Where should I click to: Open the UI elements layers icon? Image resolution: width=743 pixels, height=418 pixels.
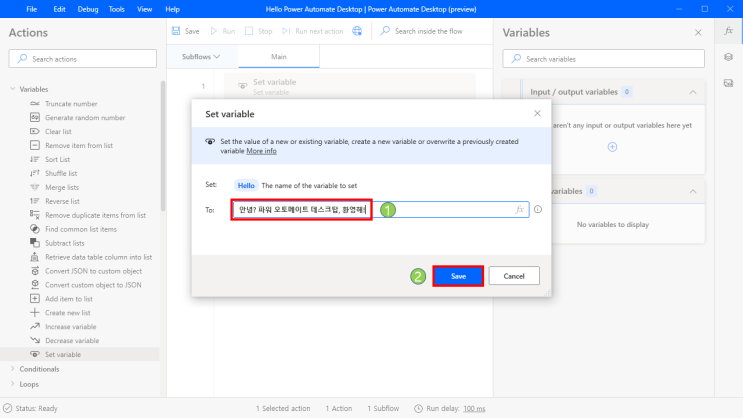point(728,57)
